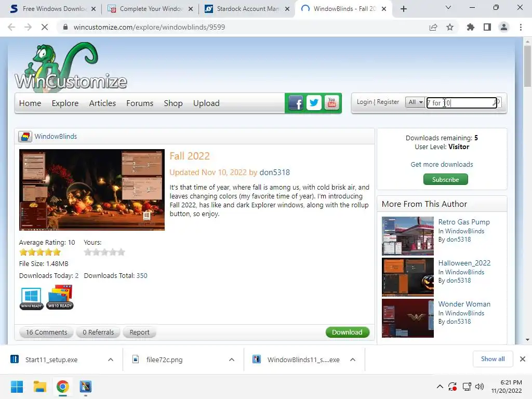Open the Wonder Woman skin link
The image size is (532, 399).
pyautogui.click(x=464, y=304)
